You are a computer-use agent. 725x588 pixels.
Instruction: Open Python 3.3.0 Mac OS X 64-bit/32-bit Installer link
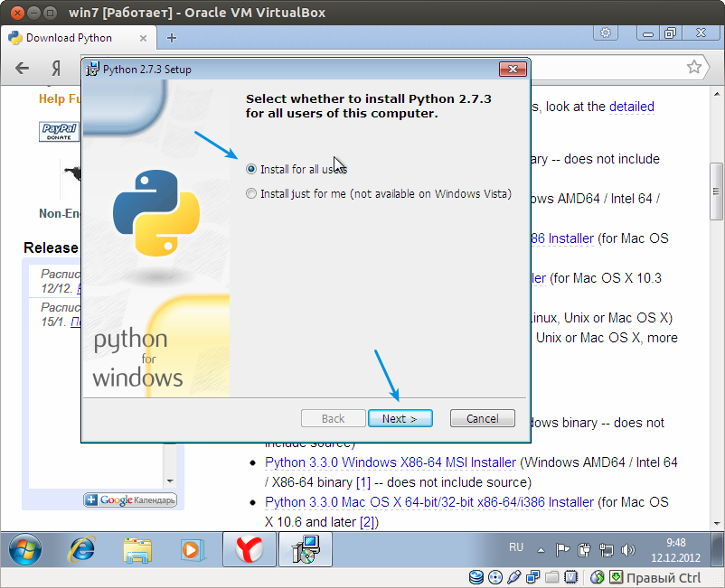coord(429,502)
